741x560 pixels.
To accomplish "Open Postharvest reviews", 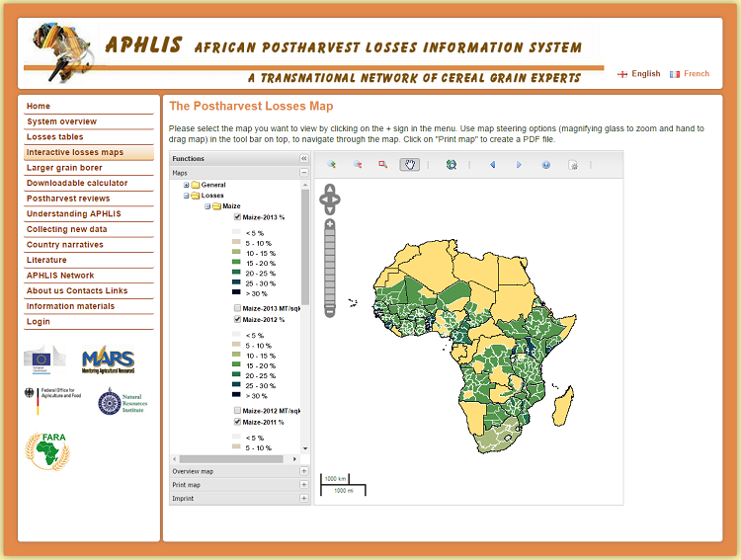I will pyautogui.click(x=89, y=199).
